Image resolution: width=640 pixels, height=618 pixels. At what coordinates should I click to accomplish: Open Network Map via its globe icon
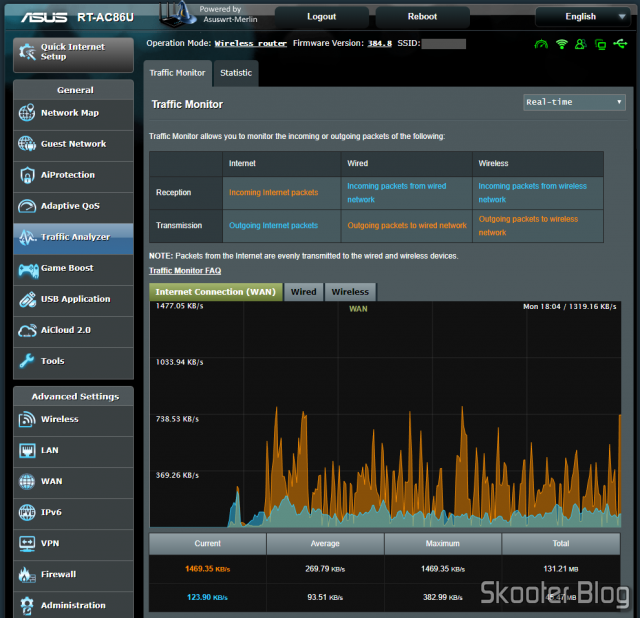(x=27, y=113)
